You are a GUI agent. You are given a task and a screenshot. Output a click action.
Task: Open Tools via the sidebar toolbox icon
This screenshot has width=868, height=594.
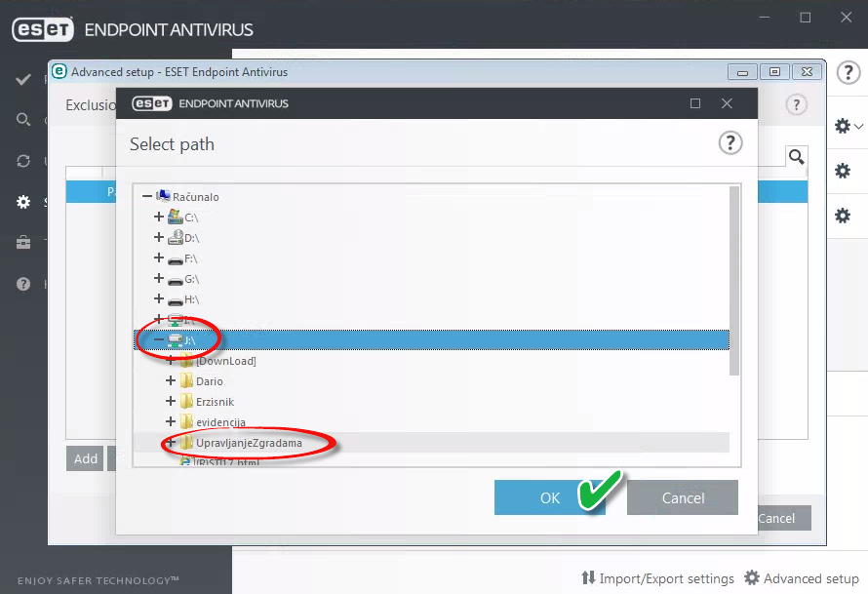(x=23, y=243)
